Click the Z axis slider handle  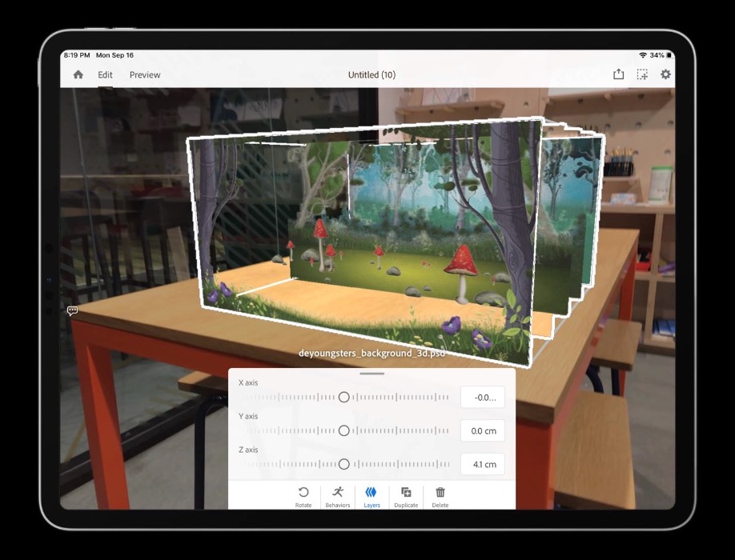pos(343,464)
